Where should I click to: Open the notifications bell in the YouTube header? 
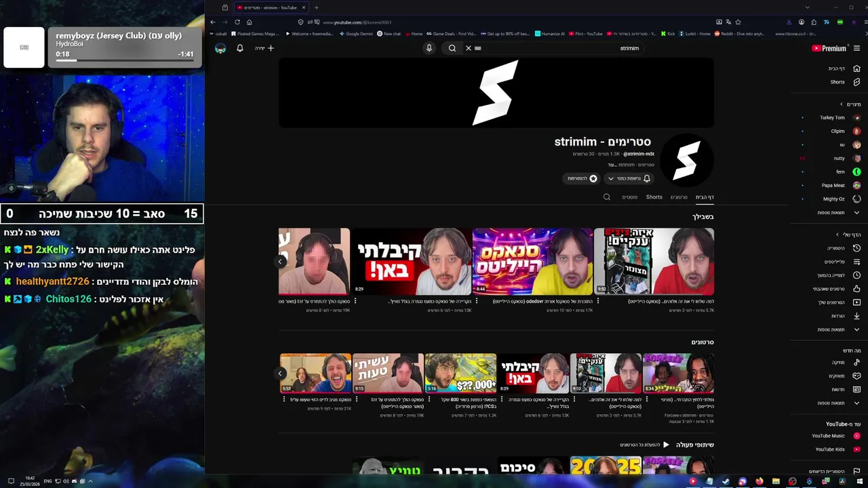click(239, 48)
